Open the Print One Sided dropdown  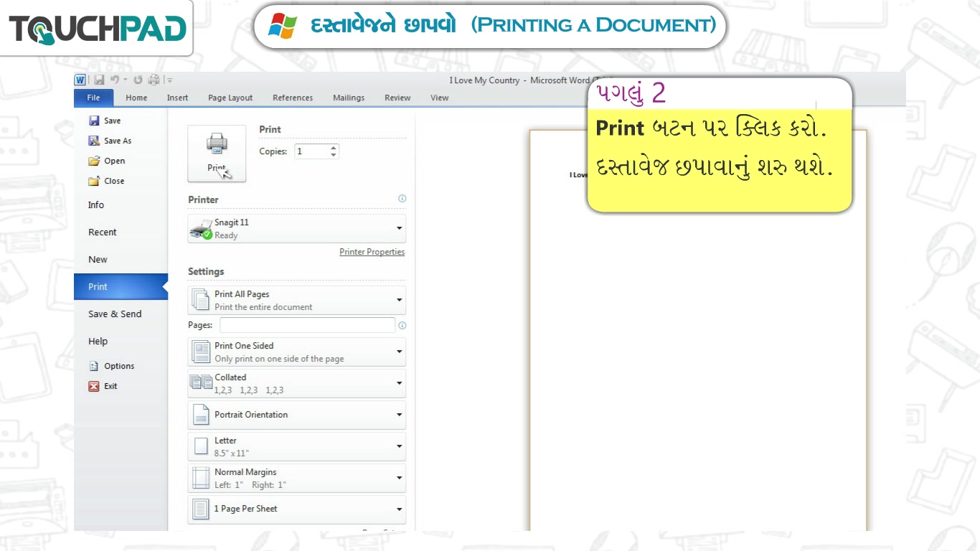coord(296,352)
